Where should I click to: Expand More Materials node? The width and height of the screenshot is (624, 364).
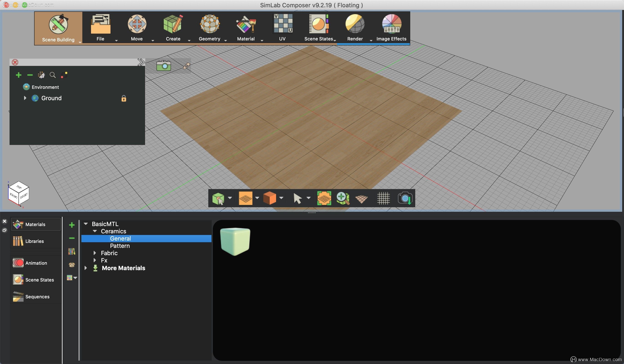click(86, 268)
